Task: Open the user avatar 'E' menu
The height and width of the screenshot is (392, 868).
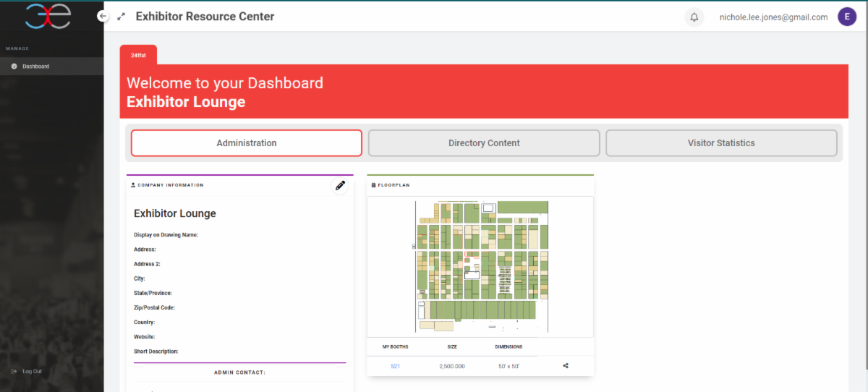Action: (847, 17)
